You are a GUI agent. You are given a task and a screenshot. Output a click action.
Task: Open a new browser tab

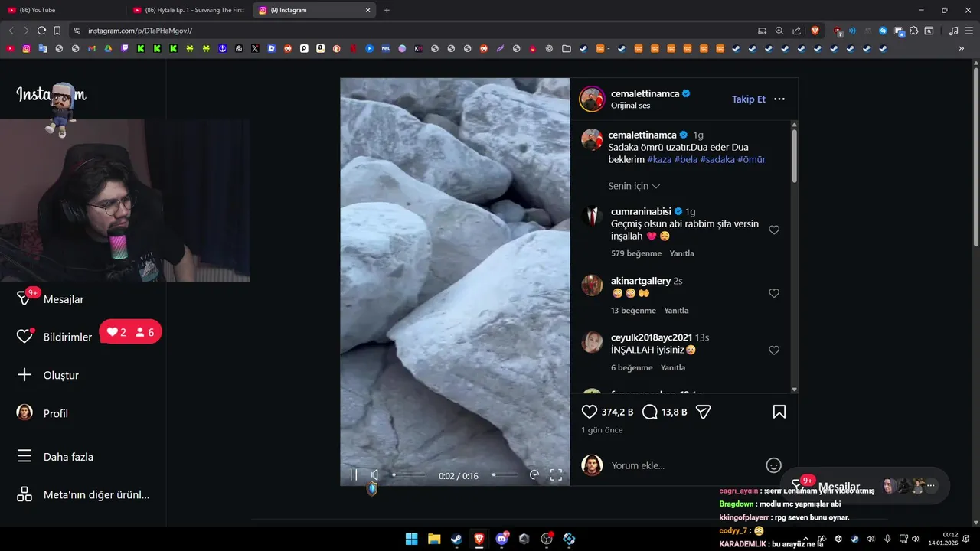pos(387,10)
